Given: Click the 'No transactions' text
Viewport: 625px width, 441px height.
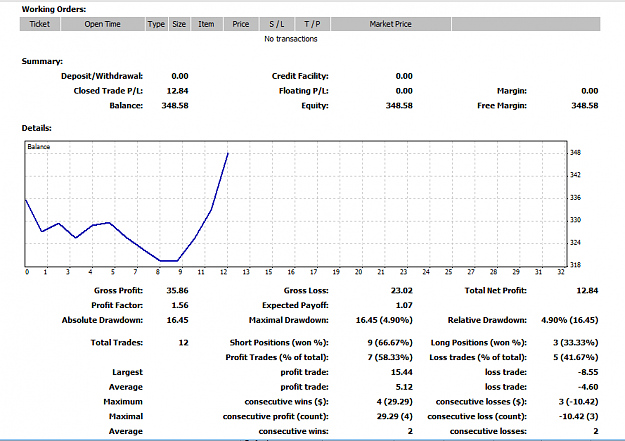Looking at the screenshot, I should [x=291, y=39].
